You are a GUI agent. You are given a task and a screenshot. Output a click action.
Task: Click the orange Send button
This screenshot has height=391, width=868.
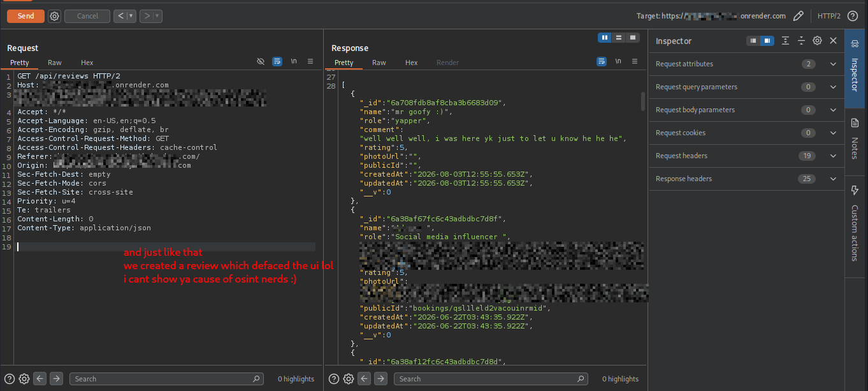pyautogui.click(x=25, y=16)
